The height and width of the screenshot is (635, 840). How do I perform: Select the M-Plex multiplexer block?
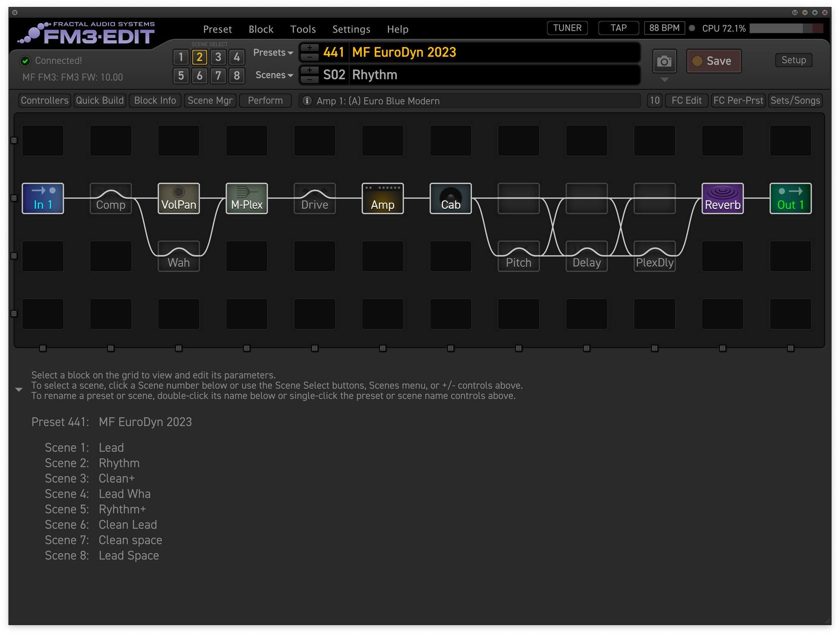[246, 198]
